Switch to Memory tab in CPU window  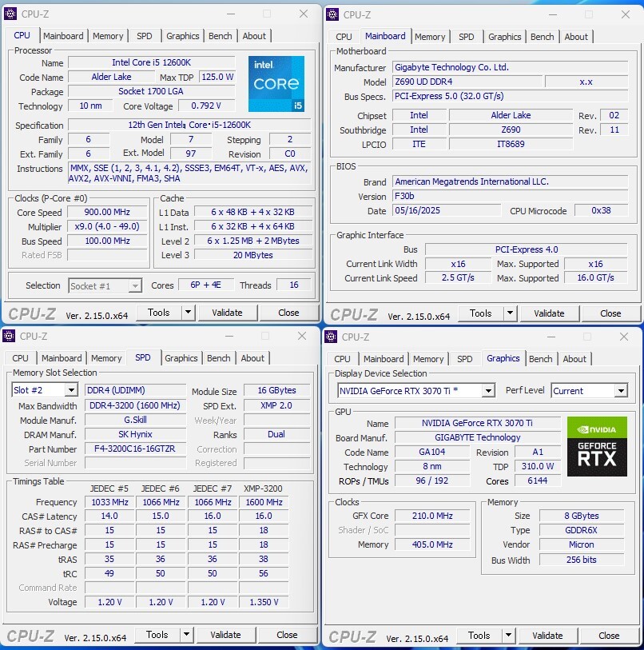pyautogui.click(x=108, y=36)
